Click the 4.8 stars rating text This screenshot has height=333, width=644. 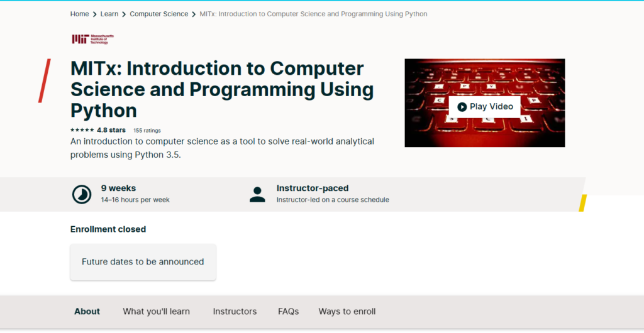[x=111, y=130]
